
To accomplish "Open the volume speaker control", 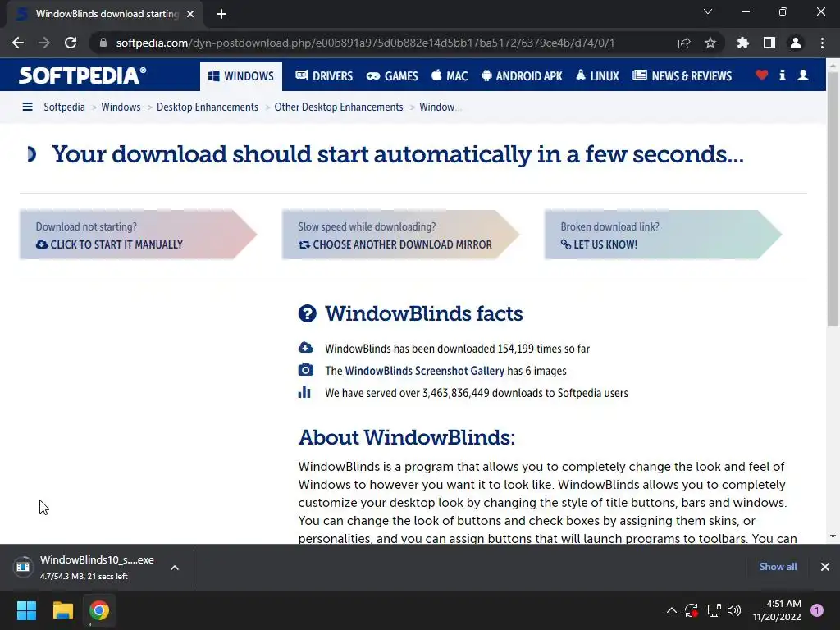I will click(734, 610).
